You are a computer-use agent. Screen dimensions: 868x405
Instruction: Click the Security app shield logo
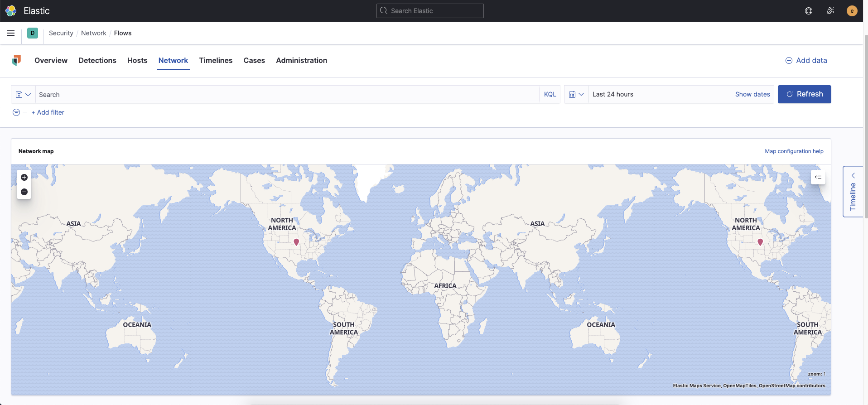[x=17, y=60]
